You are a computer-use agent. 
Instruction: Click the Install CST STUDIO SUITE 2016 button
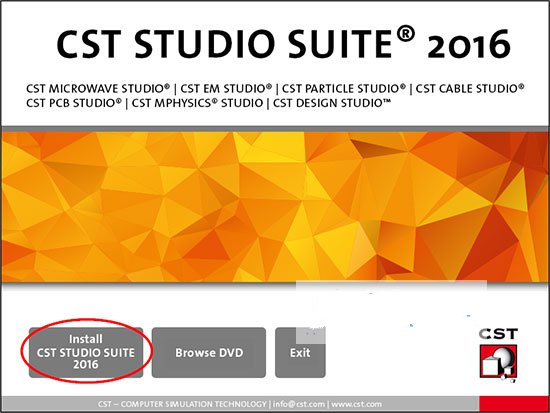[x=86, y=352]
